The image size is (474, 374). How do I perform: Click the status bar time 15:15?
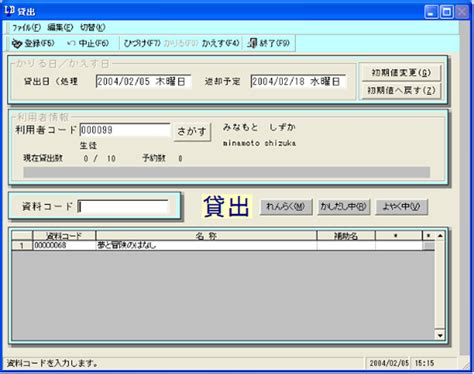click(x=424, y=363)
